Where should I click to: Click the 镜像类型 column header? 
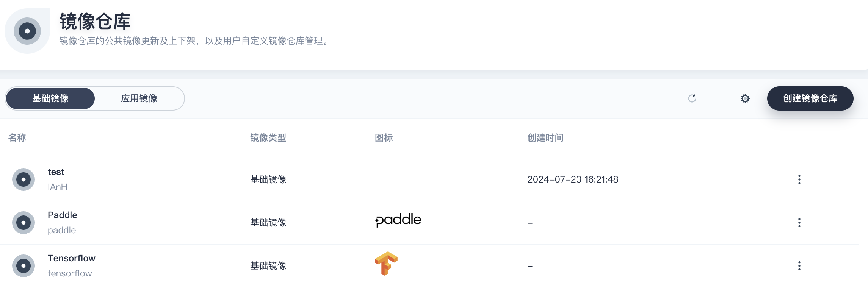(x=268, y=138)
